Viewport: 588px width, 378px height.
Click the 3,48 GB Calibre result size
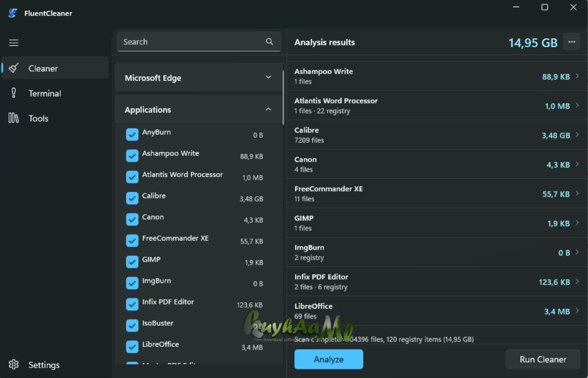556,135
